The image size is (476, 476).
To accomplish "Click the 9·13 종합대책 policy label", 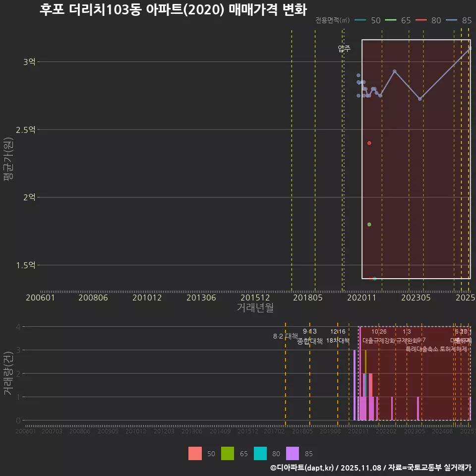I will coord(309,337).
